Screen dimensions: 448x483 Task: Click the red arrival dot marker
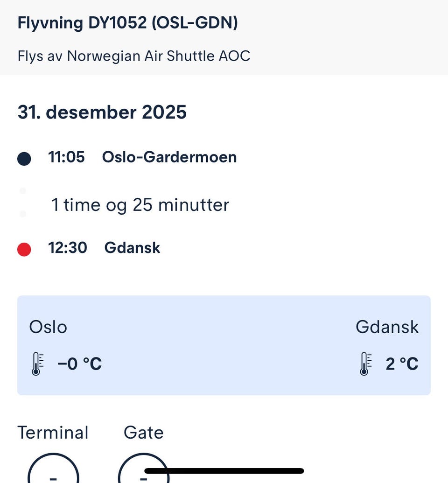tap(24, 250)
